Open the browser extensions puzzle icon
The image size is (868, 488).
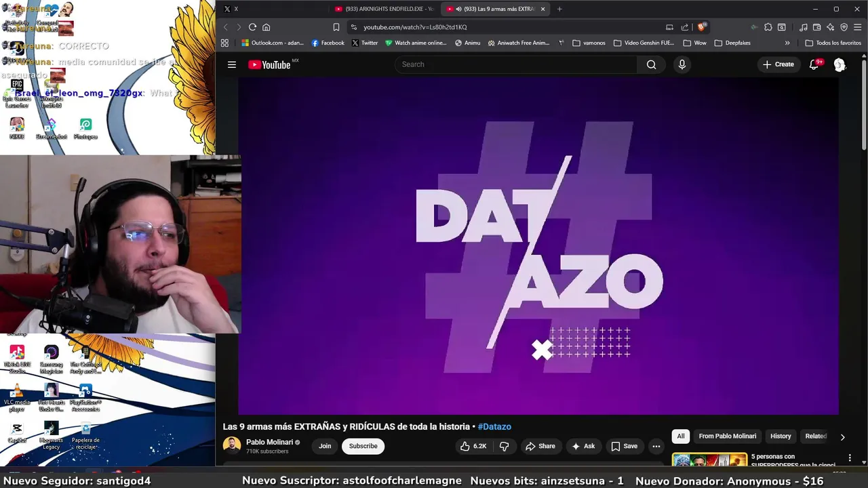pyautogui.click(x=768, y=27)
